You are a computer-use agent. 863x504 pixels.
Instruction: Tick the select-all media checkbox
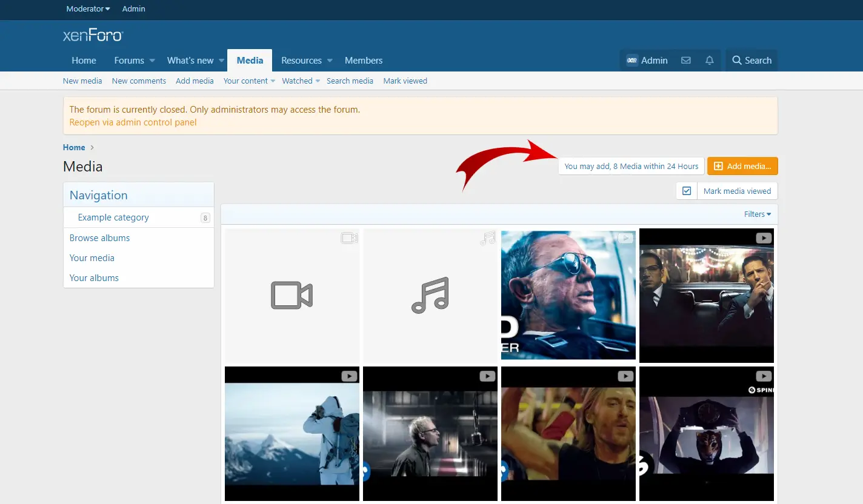[687, 191]
